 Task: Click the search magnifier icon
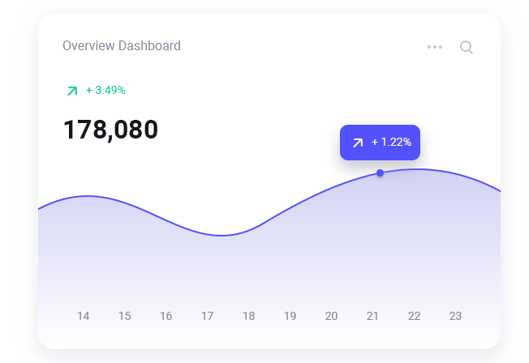(466, 47)
